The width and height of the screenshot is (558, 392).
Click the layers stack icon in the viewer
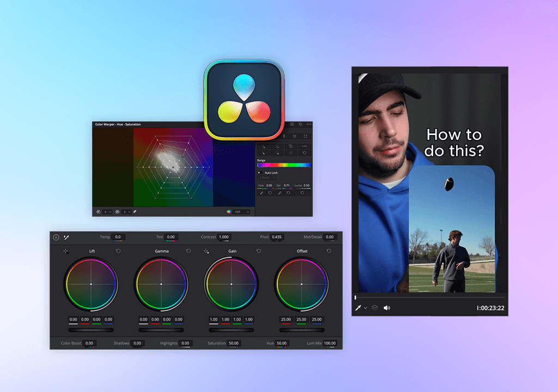[x=374, y=308]
